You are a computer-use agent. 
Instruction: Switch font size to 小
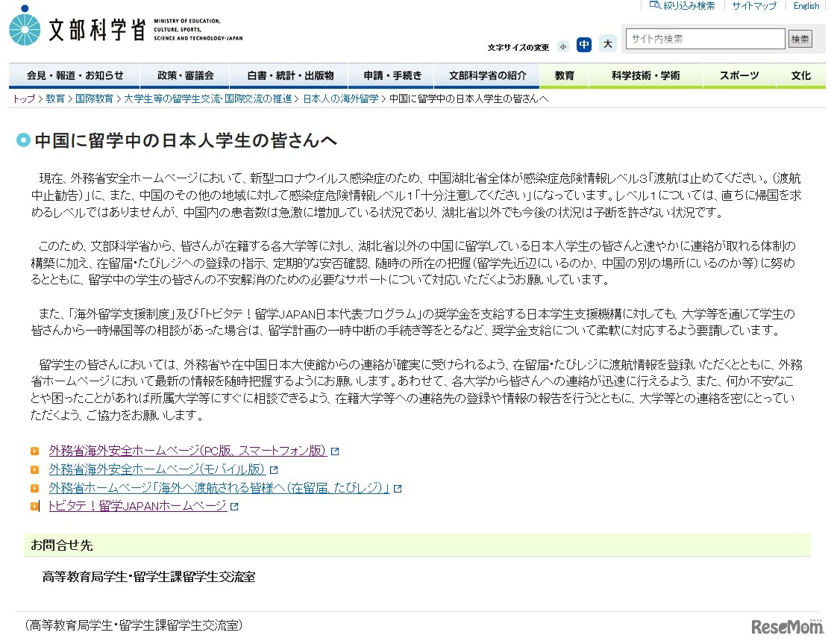pos(563,45)
